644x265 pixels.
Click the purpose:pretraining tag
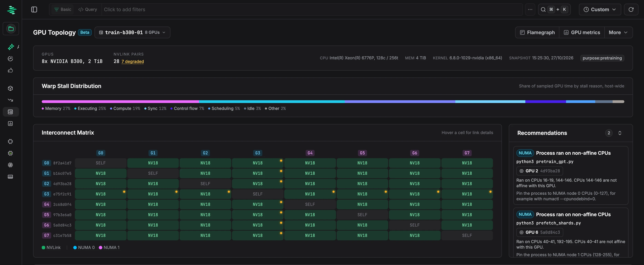[x=602, y=58]
